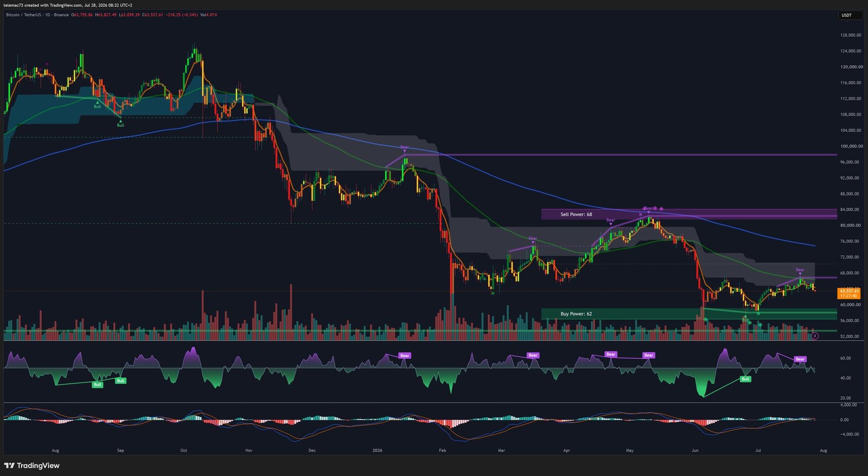Image resolution: width=868 pixels, height=476 pixels.
Task: Click the Bitcoin / TetherUS symbol title
Action: 23,15
